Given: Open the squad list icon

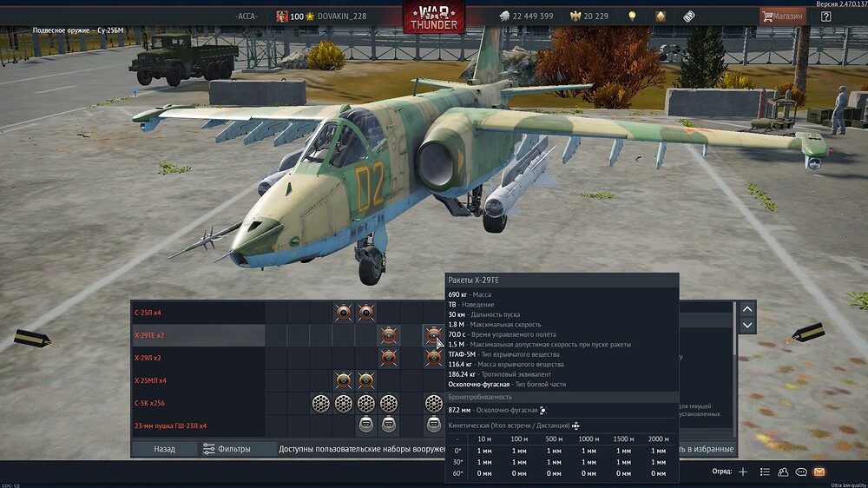Looking at the screenshot, I should click(x=765, y=472).
